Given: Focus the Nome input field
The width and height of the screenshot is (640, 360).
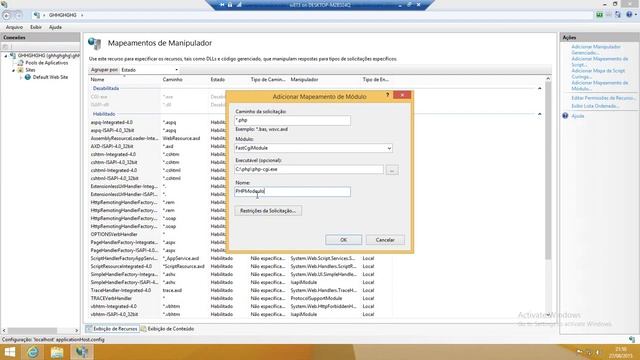Looking at the screenshot, I should (x=292, y=191).
